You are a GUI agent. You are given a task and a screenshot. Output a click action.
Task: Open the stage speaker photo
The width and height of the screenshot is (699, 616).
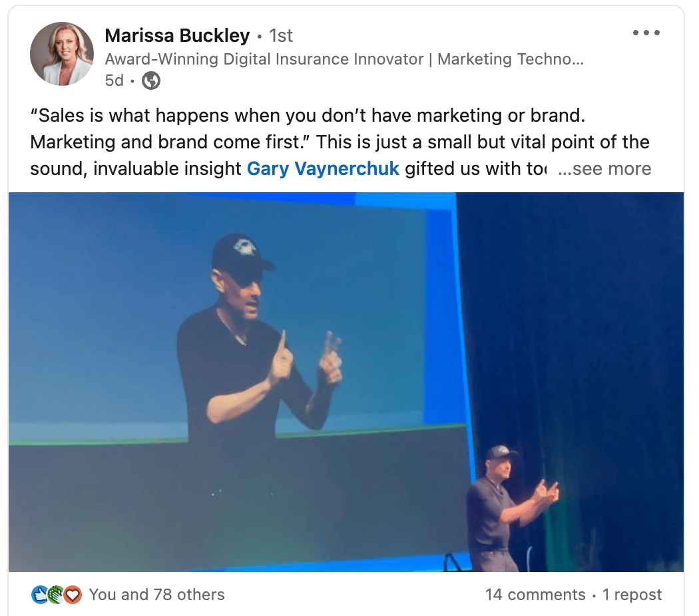pyautogui.click(x=346, y=382)
